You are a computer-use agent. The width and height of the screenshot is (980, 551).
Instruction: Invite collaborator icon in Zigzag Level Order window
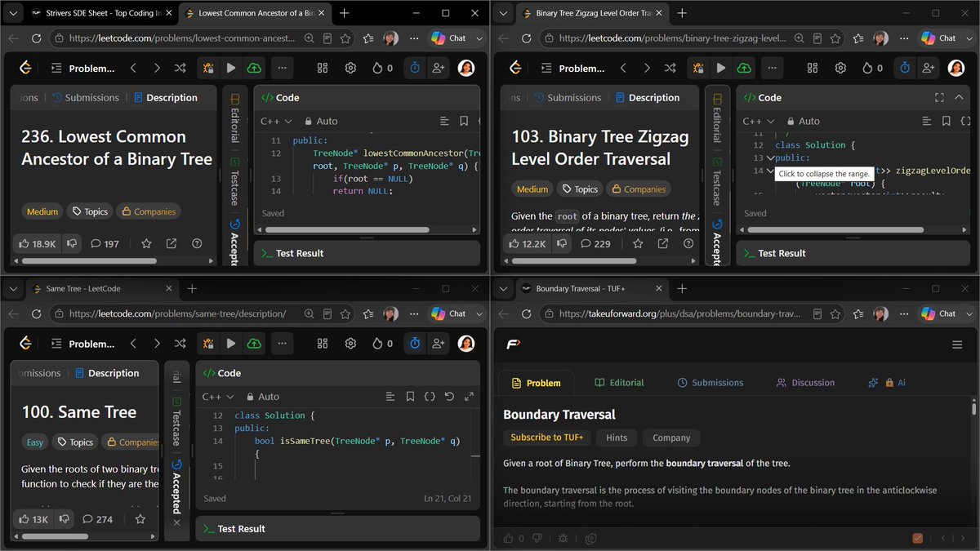click(x=928, y=69)
